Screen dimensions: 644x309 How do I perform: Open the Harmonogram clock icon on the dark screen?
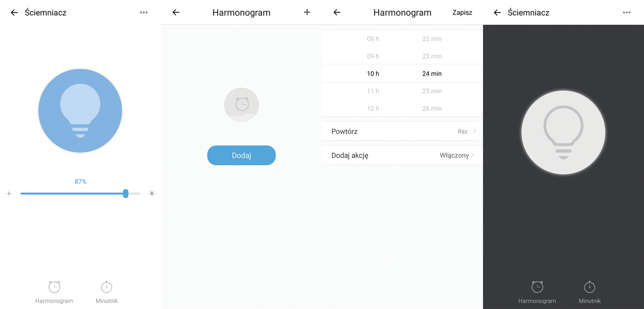coord(537,287)
